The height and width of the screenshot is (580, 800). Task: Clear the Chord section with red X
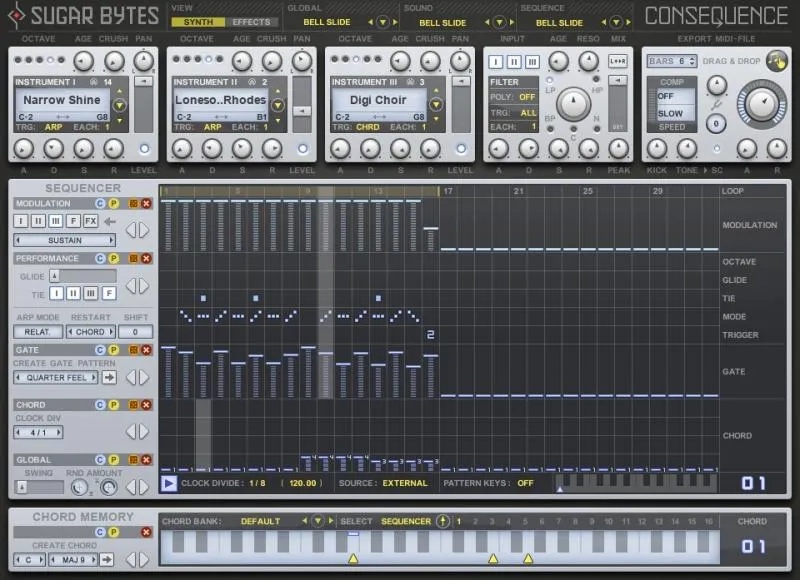tap(146, 405)
